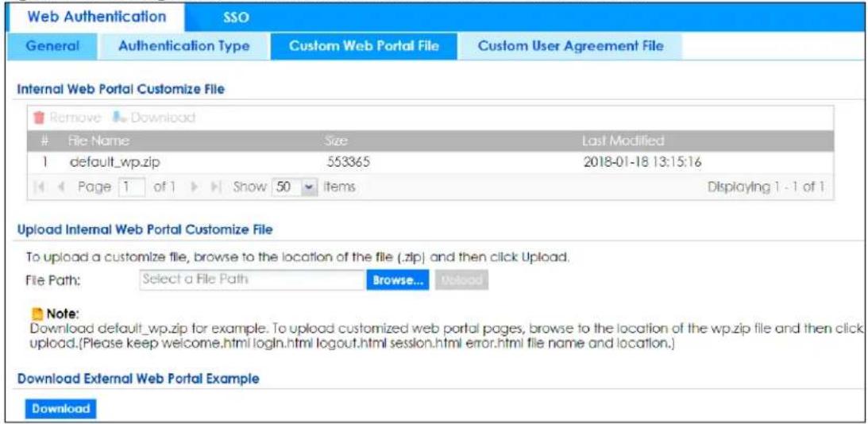Click the greyed-out Upload button
The height and width of the screenshot is (424, 868).
pyautogui.click(x=461, y=280)
